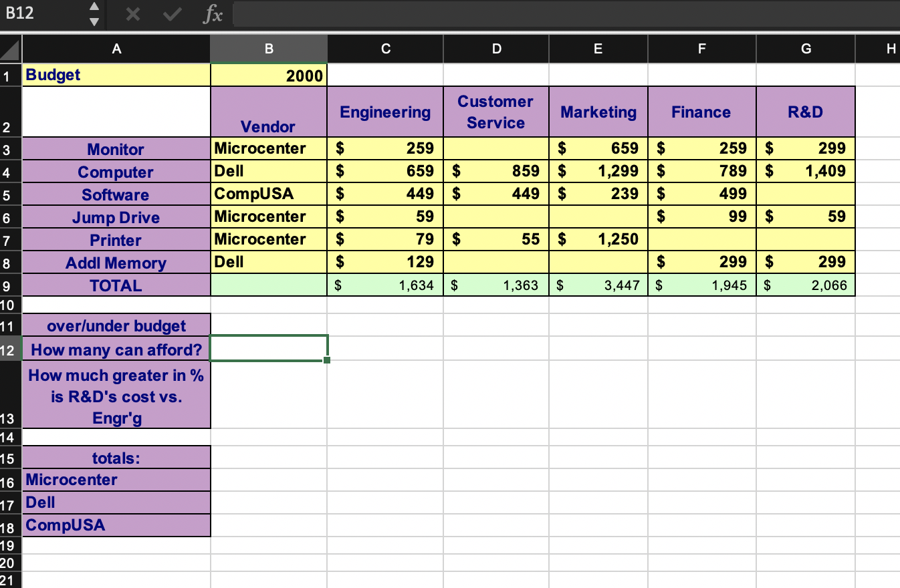900x588 pixels.
Task: Click the Budget label cell
Action: click(x=116, y=75)
